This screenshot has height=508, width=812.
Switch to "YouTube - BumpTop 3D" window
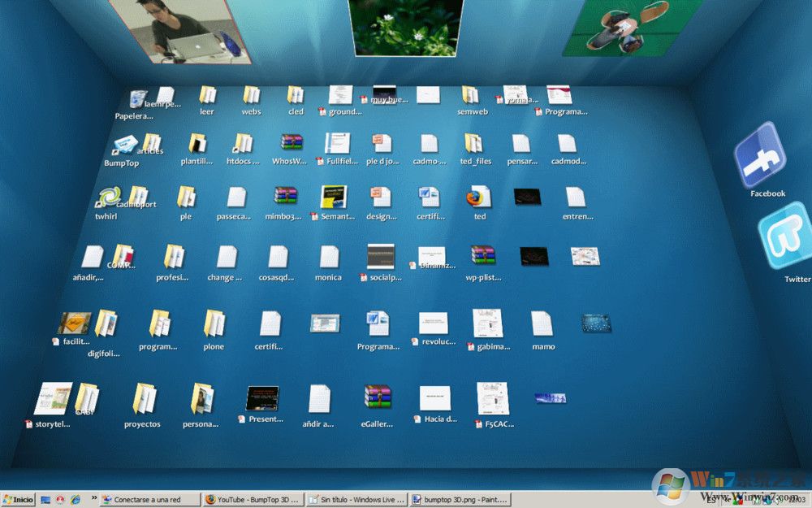coord(252,499)
